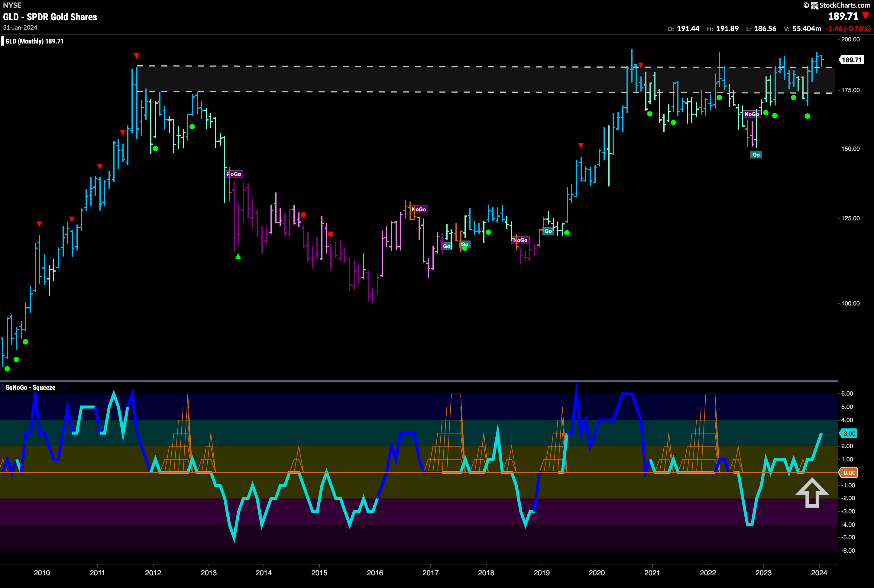The width and height of the screenshot is (874, 588).
Task: Click the 2013 year label on the time axis
Action: 208,573
